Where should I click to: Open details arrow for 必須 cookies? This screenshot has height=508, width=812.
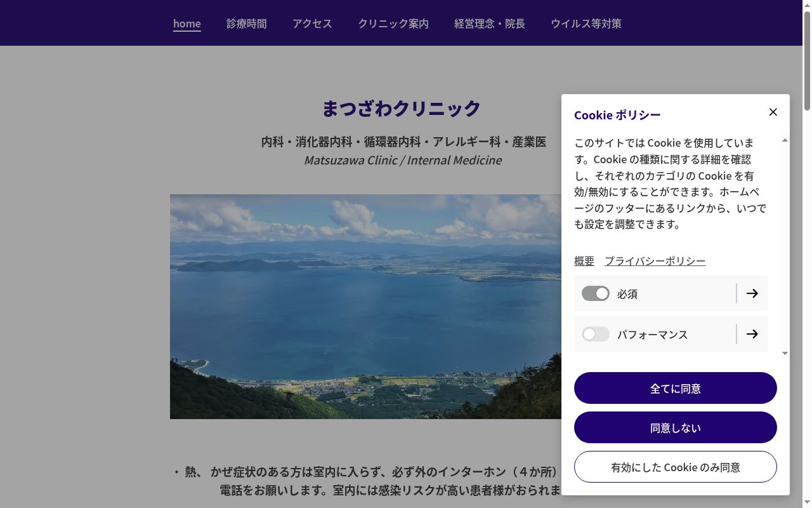pos(752,293)
